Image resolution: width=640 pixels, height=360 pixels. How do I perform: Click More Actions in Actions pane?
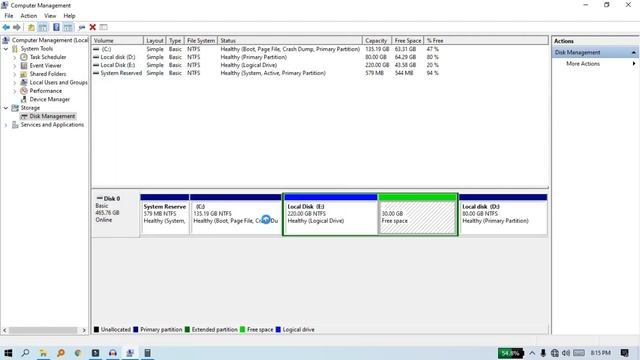pos(583,64)
